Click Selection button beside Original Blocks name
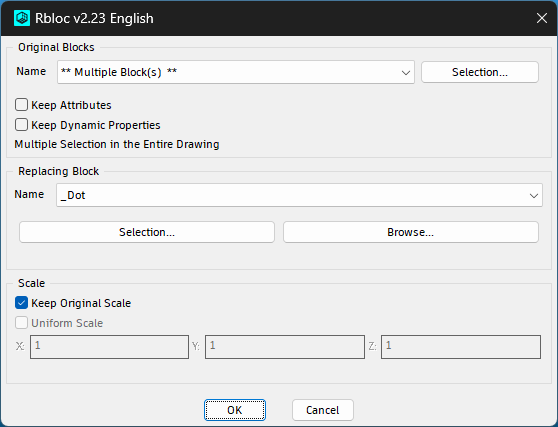 coord(480,72)
